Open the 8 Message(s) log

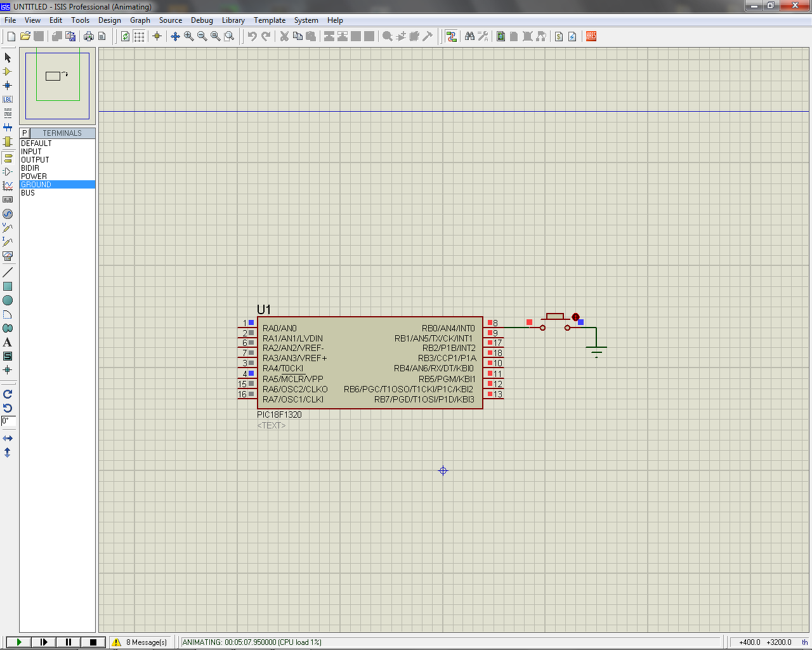pyautogui.click(x=141, y=642)
